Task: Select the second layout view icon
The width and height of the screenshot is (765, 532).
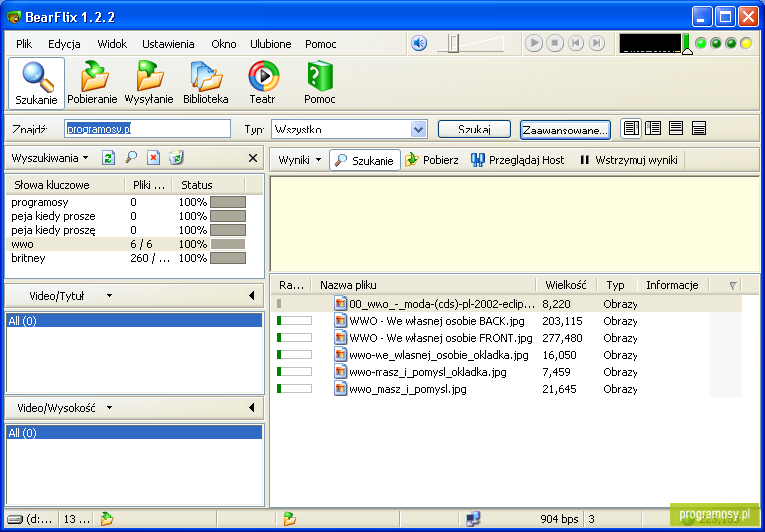Action: (x=653, y=129)
